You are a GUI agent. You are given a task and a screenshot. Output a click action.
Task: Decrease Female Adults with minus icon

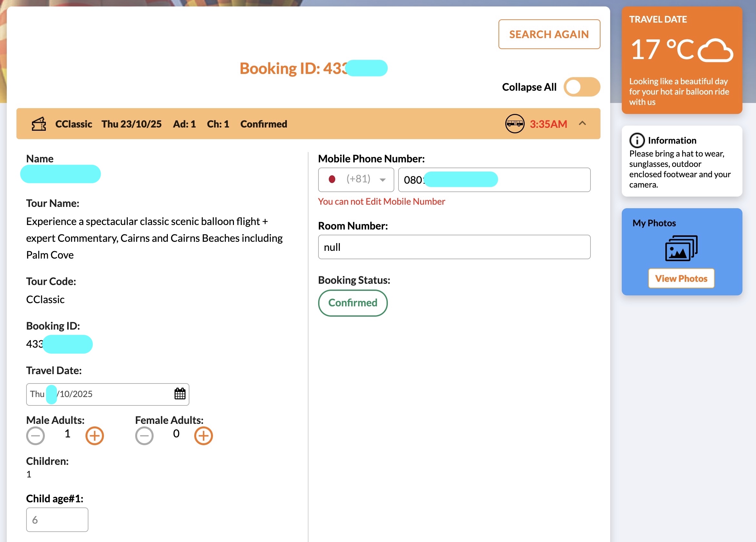click(144, 435)
